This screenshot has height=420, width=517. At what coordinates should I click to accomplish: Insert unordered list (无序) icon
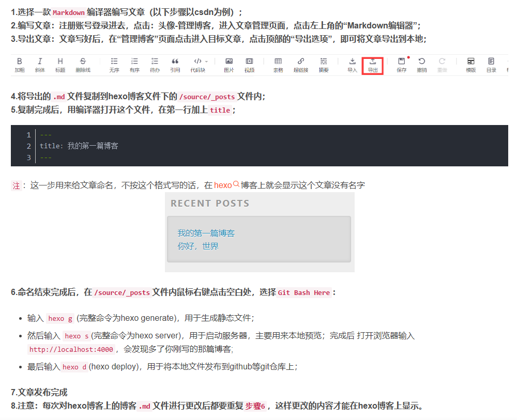point(114,65)
